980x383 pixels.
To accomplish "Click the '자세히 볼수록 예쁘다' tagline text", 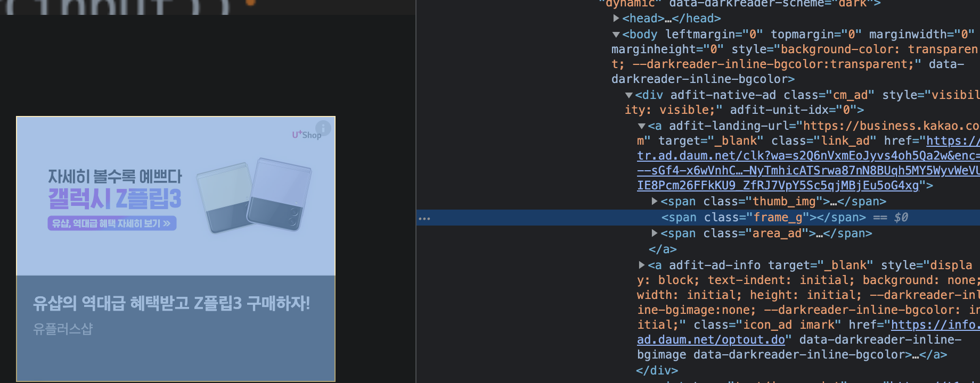I will 115,177.
